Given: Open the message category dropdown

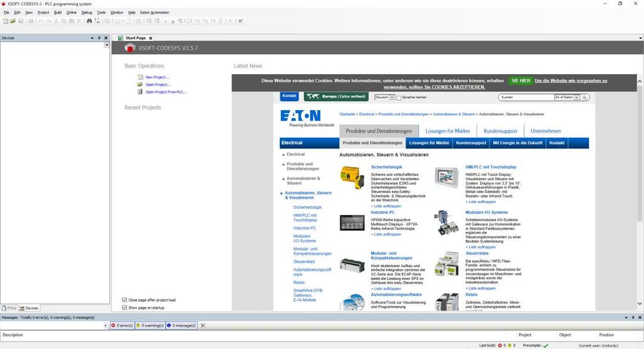Looking at the screenshot, I should click(106, 325).
